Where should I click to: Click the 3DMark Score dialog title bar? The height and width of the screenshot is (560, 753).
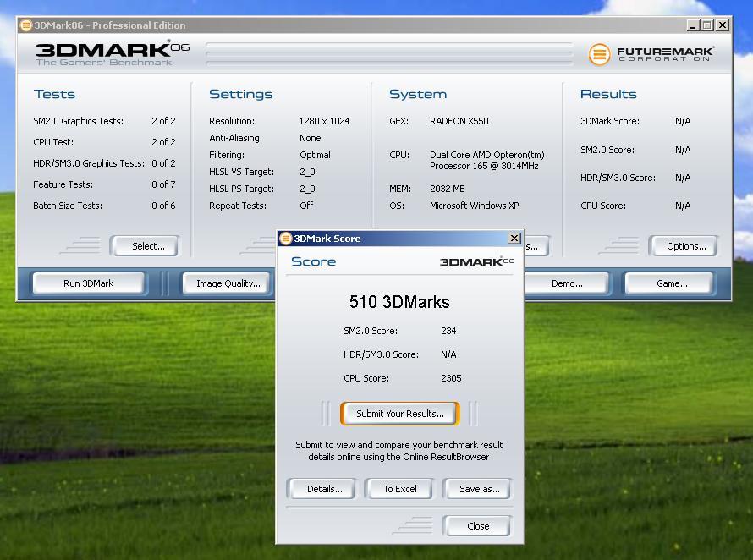point(399,239)
